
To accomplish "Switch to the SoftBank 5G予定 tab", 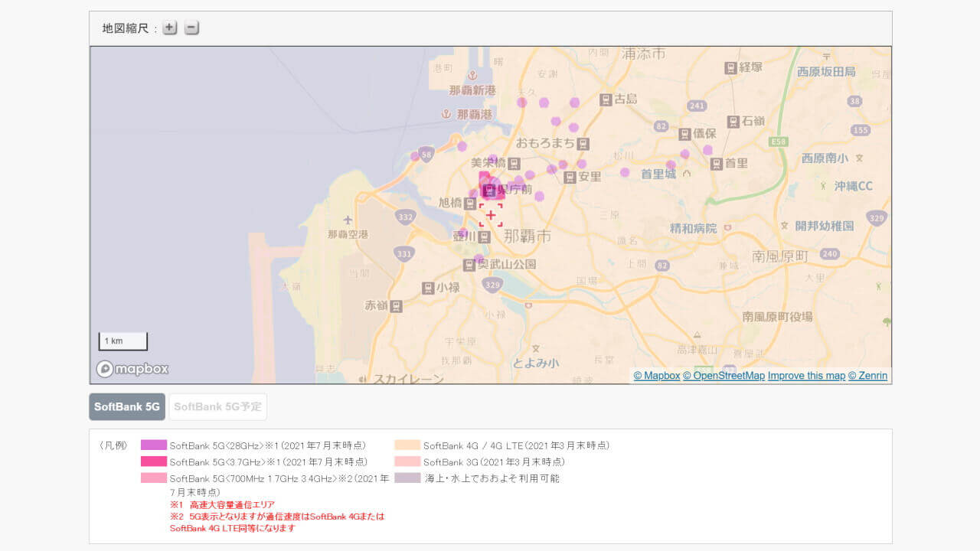I will tap(217, 406).
